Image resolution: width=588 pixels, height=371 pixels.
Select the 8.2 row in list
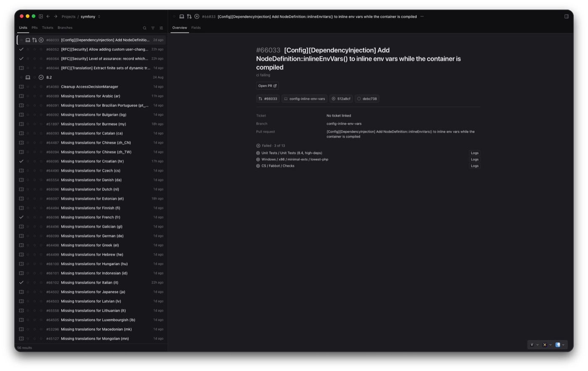click(91, 77)
